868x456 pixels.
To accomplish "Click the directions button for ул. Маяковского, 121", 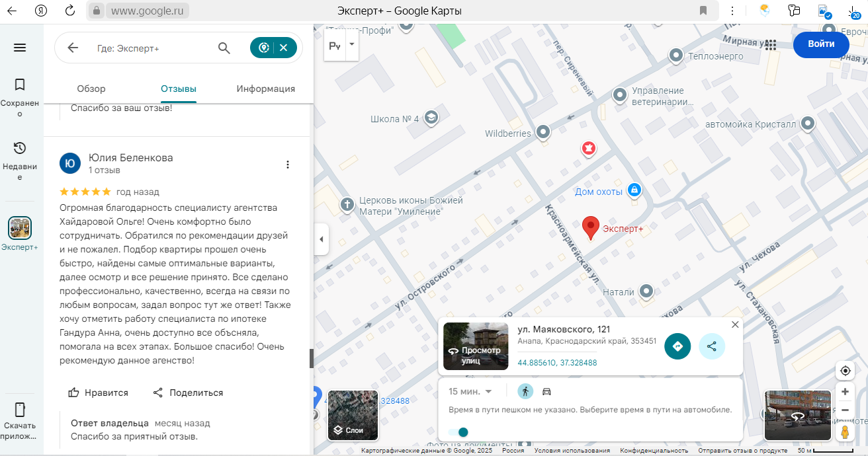I will pyautogui.click(x=677, y=346).
